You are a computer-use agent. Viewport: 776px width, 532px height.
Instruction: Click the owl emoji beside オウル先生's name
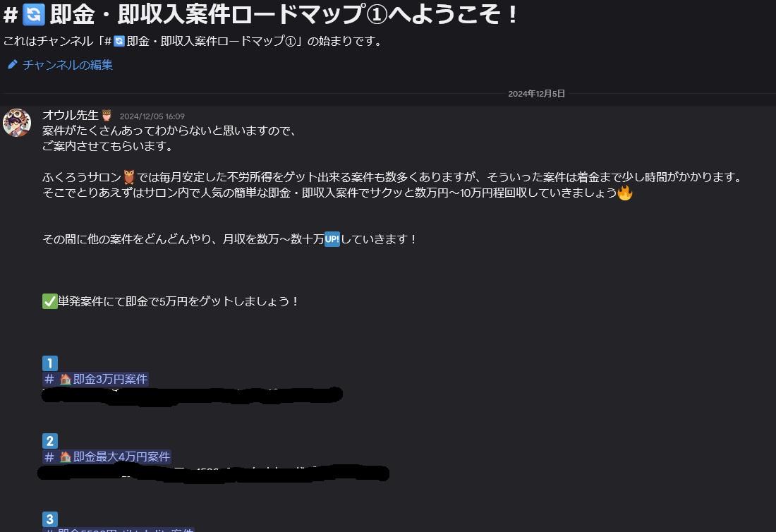pyautogui.click(x=107, y=115)
